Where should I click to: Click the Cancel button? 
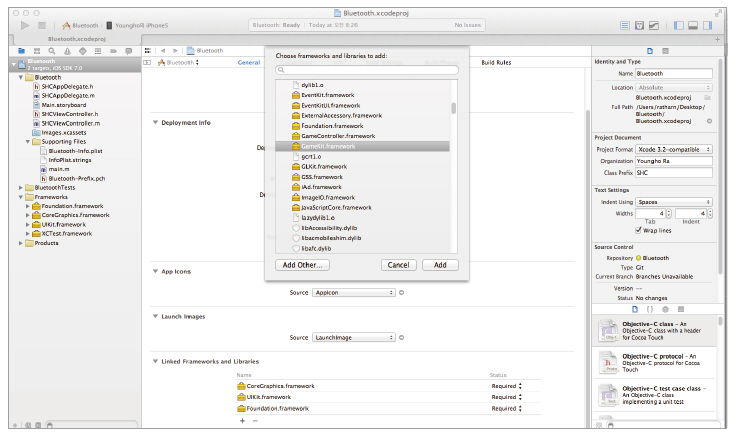click(x=398, y=265)
